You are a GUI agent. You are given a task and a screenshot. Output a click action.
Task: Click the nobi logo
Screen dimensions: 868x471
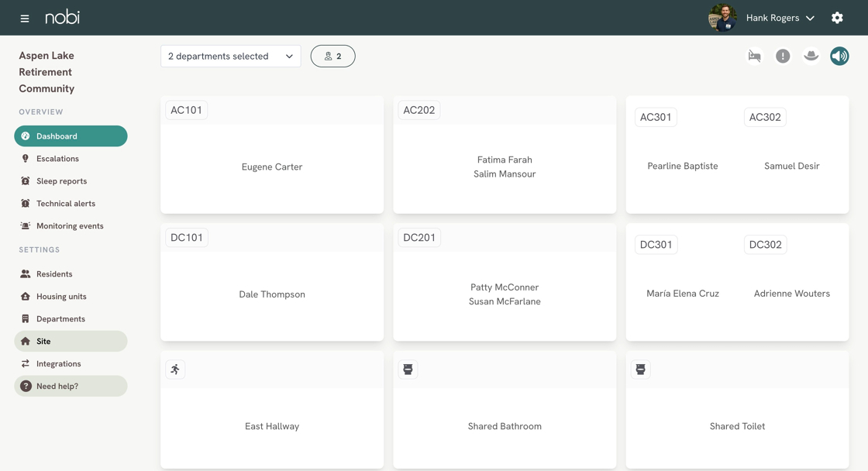coord(62,18)
